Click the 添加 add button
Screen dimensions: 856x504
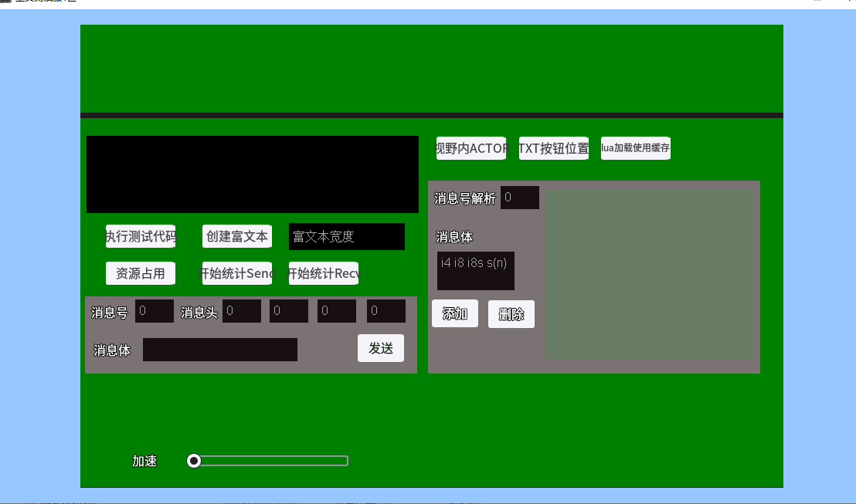(455, 313)
